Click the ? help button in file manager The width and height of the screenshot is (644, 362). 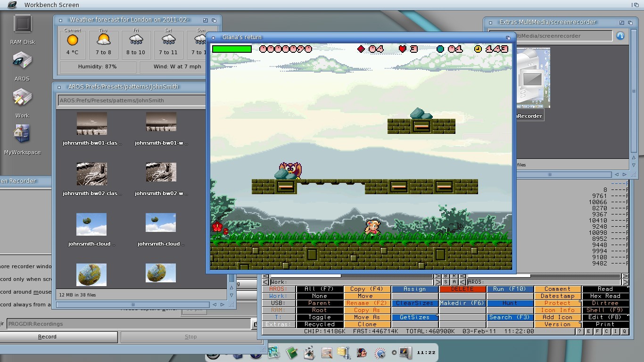580,331
